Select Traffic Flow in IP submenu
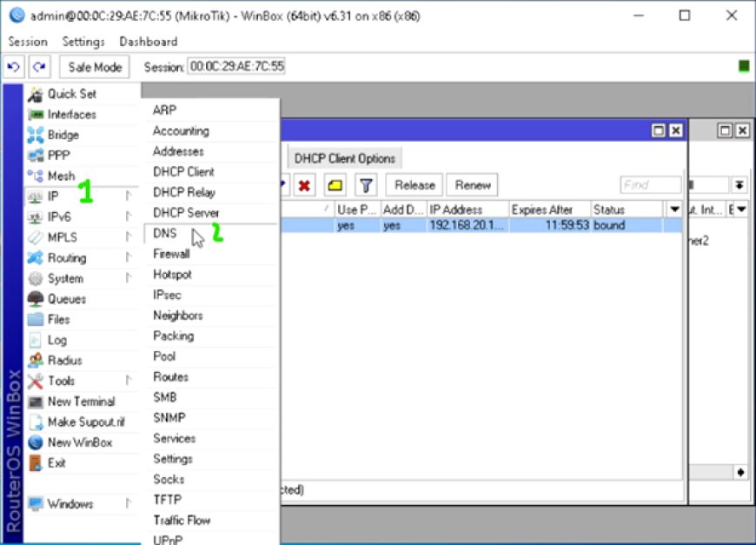Screen dimensions: 756x545 point(211,521)
